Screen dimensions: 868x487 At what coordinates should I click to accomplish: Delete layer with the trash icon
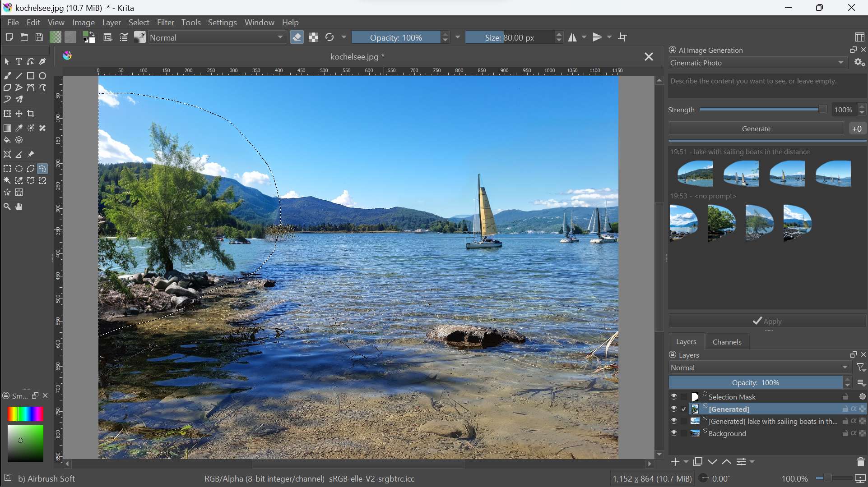[x=860, y=462]
